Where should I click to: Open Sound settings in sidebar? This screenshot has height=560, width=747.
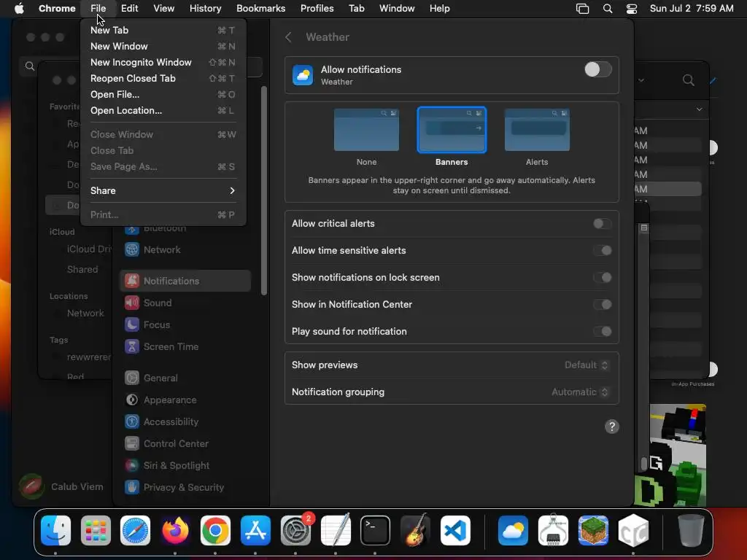click(186, 303)
